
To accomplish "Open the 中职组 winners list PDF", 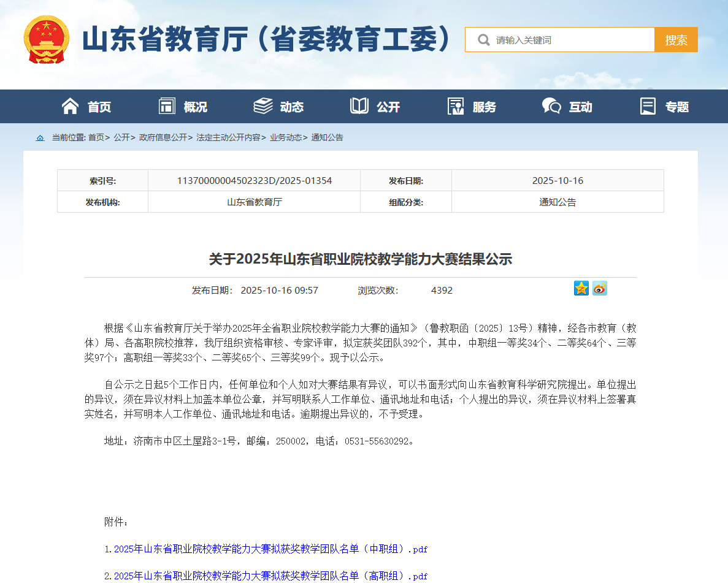I will [x=270, y=549].
